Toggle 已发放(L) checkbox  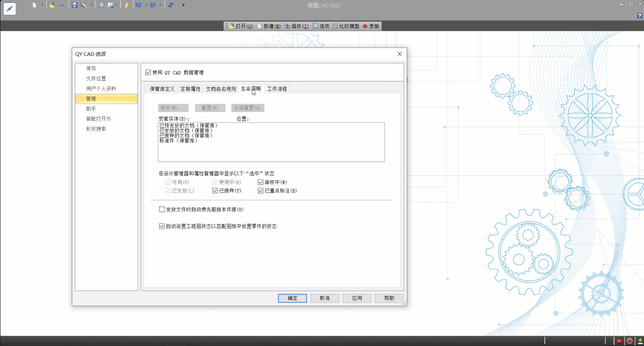pyautogui.click(x=168, y=191)
